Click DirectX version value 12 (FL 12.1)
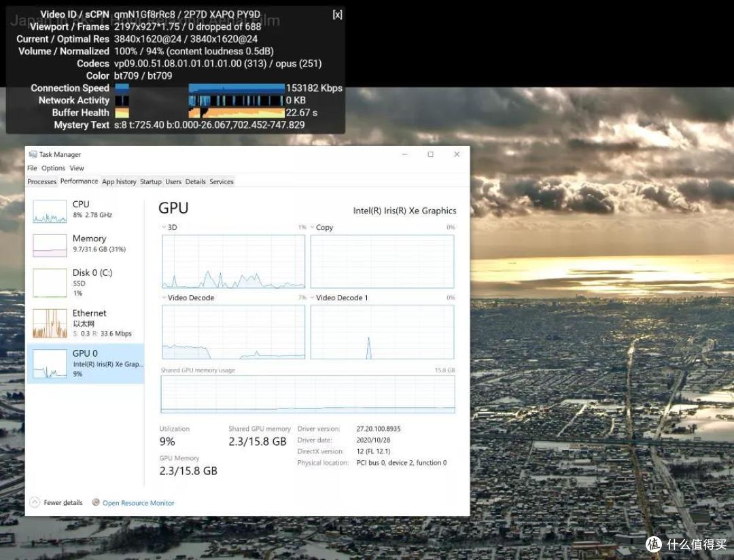Image resolution: width=734 pixels, height=560 pixels. [x=373, y=451]
